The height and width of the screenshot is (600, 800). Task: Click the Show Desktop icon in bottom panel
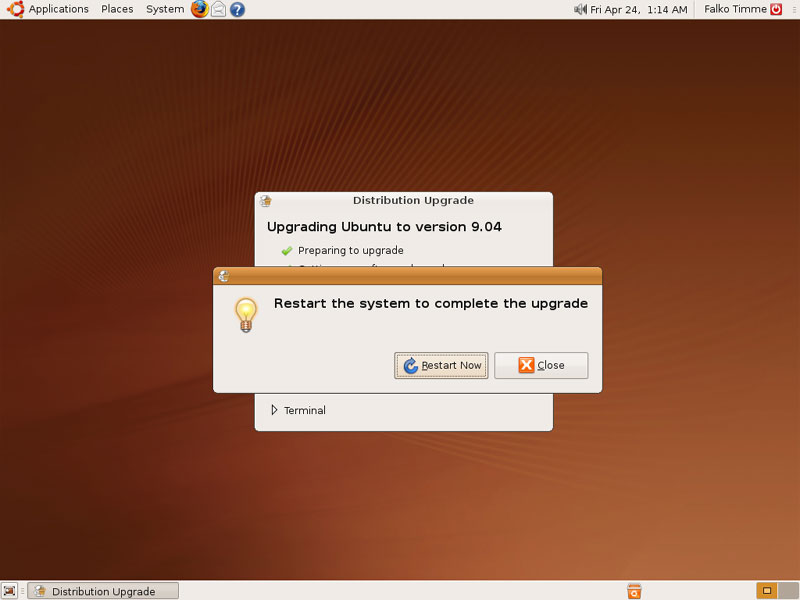(9, 591)
